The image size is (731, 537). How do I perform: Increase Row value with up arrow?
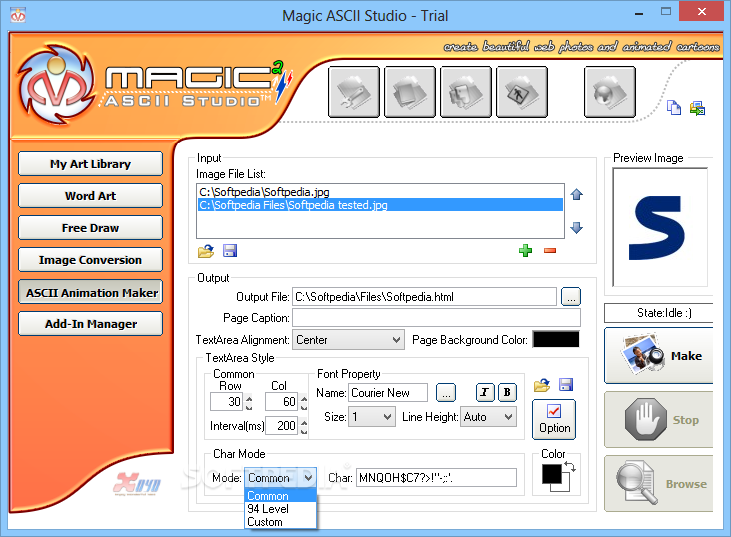(249, 398)
